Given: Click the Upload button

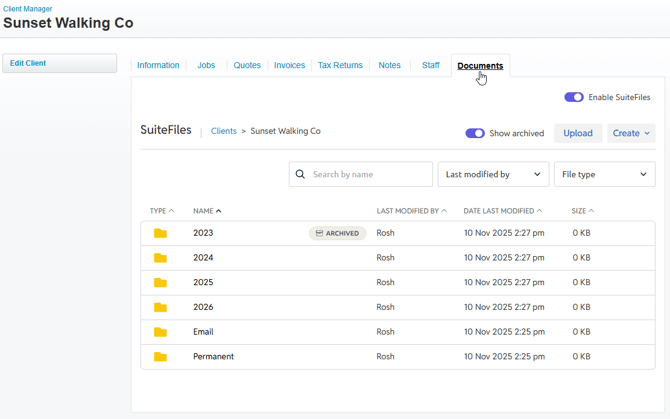Looking at the screenshot, I should pos(578,133).
